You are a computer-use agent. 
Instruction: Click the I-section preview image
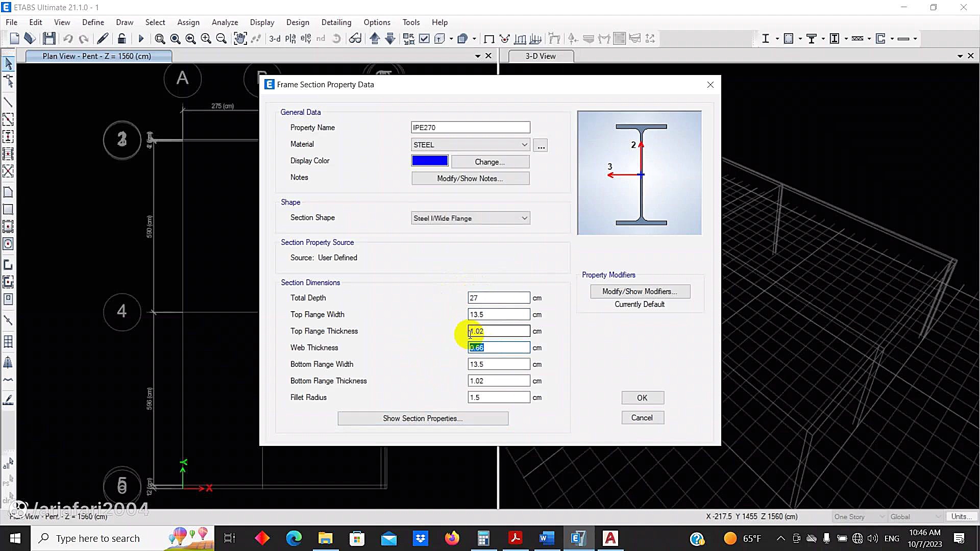(640, 173)
